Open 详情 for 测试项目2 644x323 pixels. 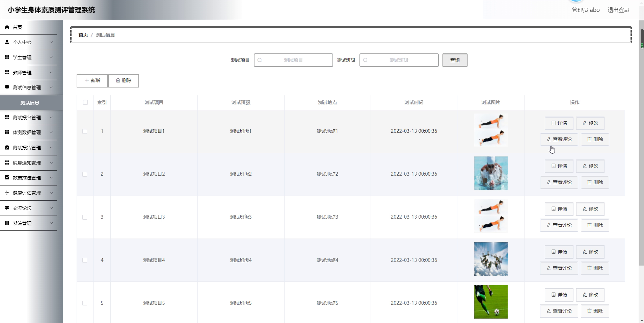559,166
